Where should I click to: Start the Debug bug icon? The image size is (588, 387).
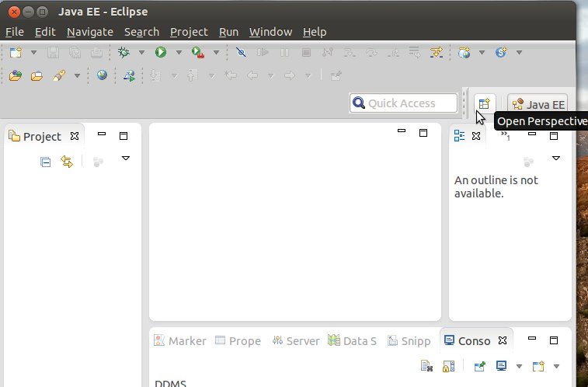pyautogui.click(x=124, y=52)
